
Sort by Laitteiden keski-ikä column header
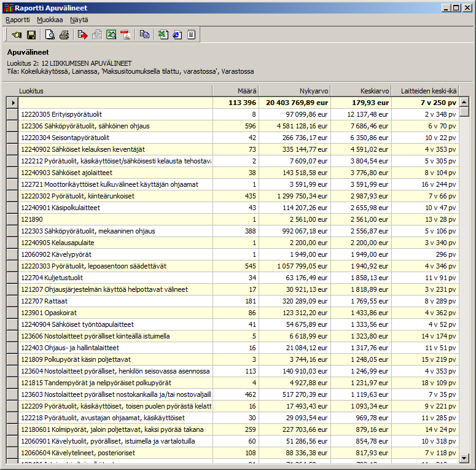(x=425, y=91)
